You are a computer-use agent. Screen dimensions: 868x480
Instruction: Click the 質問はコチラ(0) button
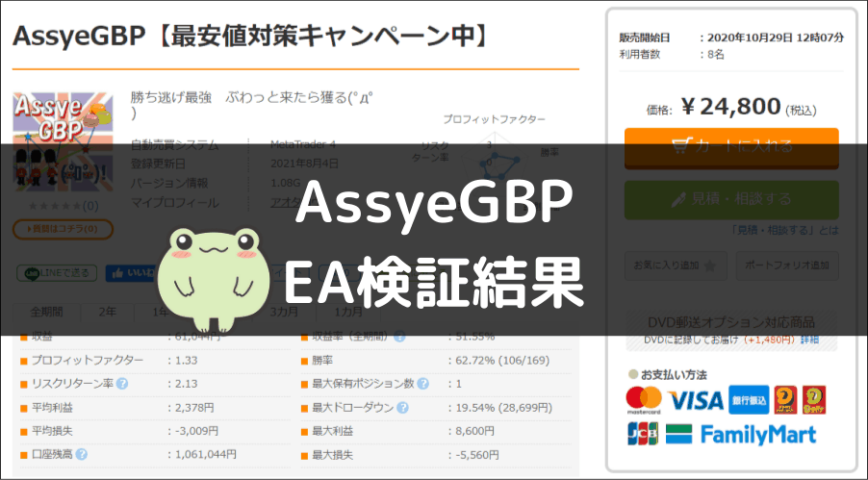coord(63,229)
